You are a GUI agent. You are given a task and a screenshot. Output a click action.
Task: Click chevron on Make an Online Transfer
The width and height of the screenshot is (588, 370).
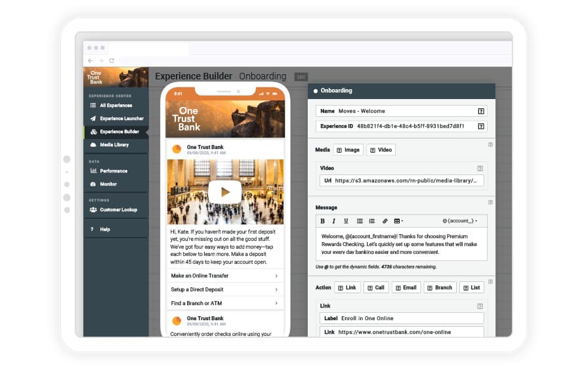pos(276,276)
